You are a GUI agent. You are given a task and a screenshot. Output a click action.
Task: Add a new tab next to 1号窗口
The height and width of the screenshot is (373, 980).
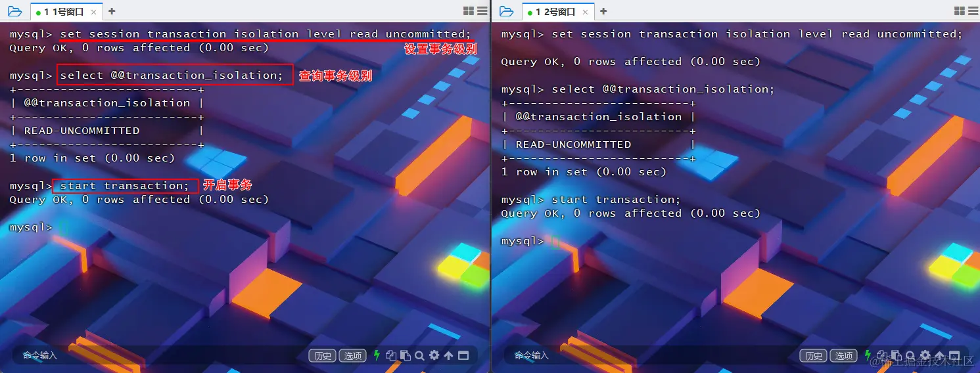point(112,11)
